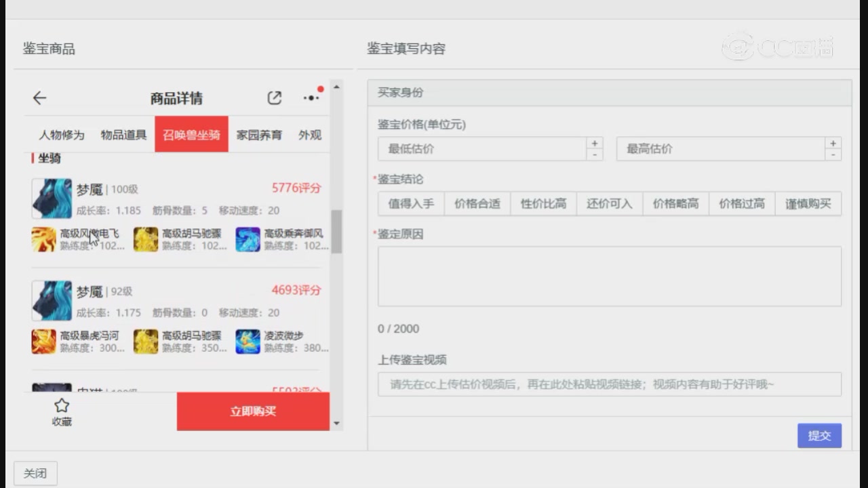The image size is (868, 488).
Task: Select the 高级暴虎冯河 skill icon
Action: [44, 342]
